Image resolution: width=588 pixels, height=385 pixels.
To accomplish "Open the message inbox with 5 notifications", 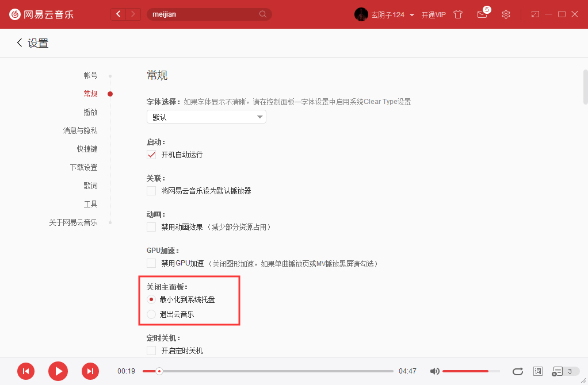I will coord(482,14).
